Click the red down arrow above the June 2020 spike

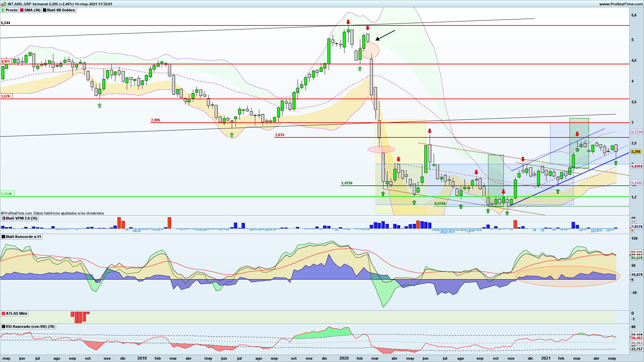point(430,131)
